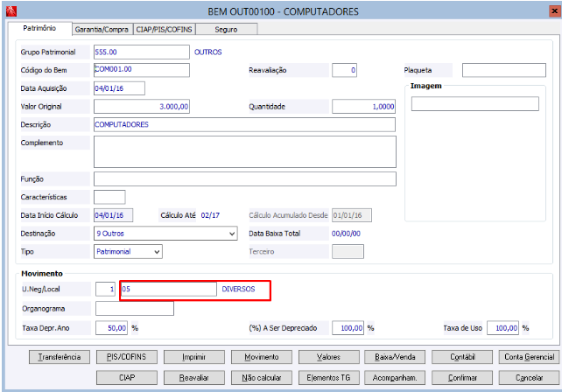This screenshot has height=392, width=562.
Task: Confirm the record with Confirmar
Action: (x=462, y=378)
